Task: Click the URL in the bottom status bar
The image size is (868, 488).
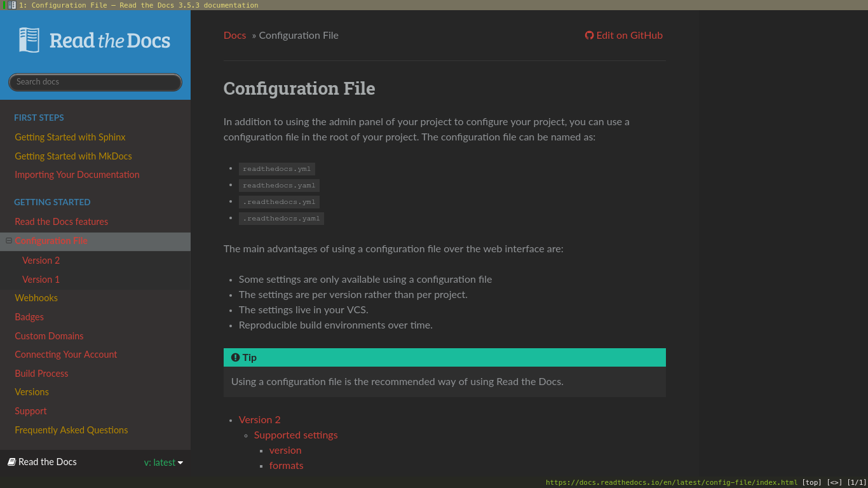Action: tap(672, 483)
